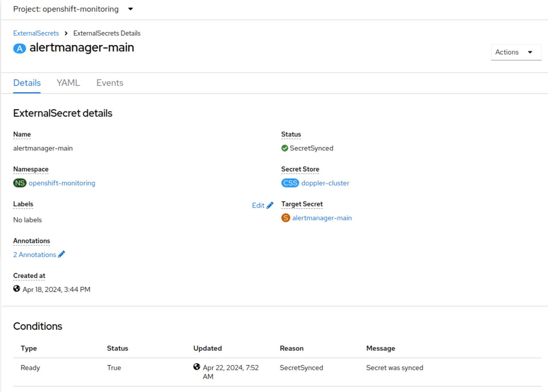The width and height of the screenshot is (548, 392).
Task: Click the globe icon beside Created at date
Action: (17, 289)
